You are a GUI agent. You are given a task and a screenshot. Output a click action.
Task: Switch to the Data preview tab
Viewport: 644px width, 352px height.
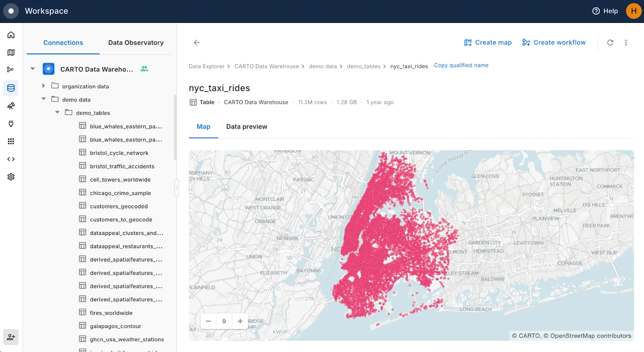pos(246,127)
